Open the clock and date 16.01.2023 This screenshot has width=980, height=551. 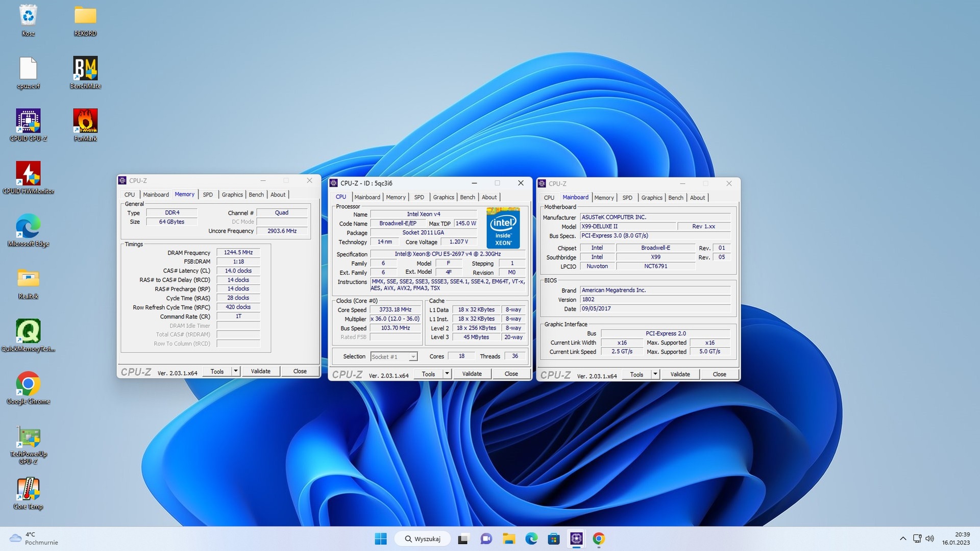tap(956, 539)
